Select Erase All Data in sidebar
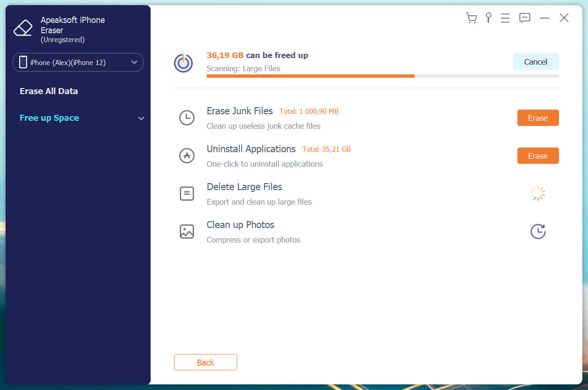Image resolution: width=588 pixels, height=390 pixels. point(49,91)
